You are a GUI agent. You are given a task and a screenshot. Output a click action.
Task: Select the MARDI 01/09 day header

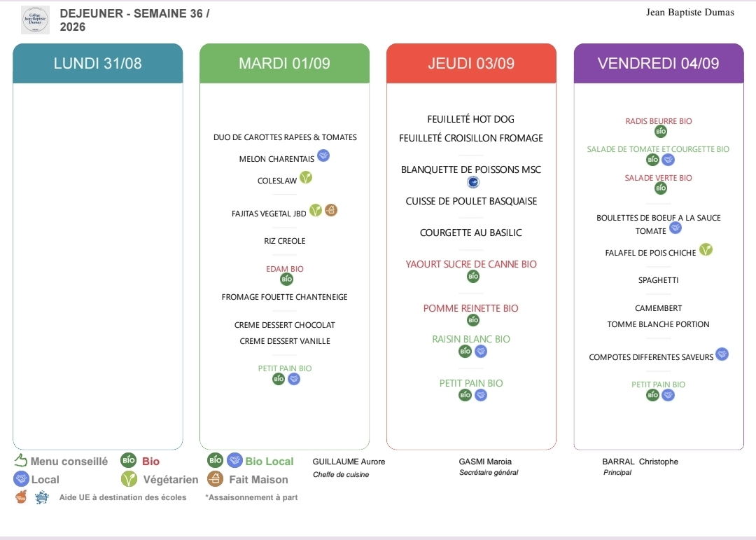click(x=284, y=63)
